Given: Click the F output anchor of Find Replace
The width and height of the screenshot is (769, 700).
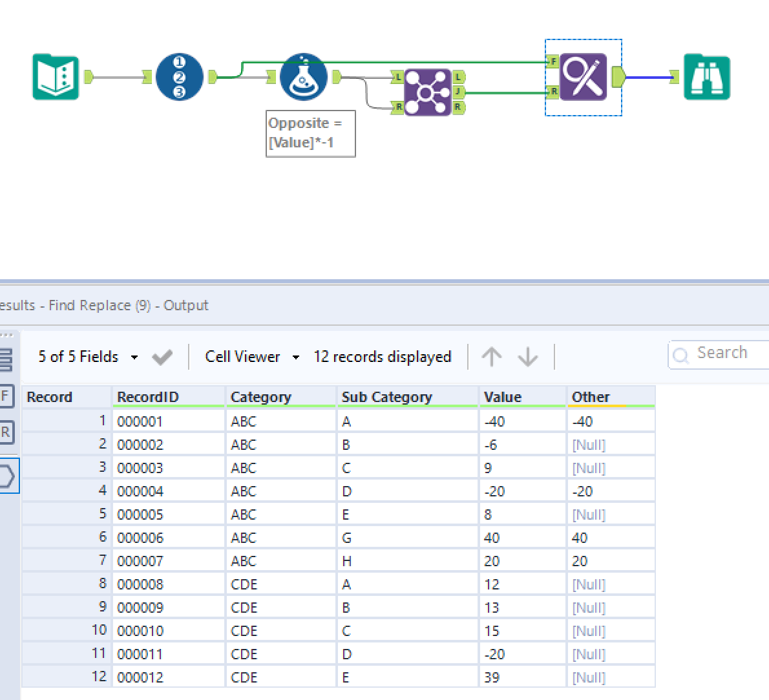Looking at the screenshot, I should (553, 61).
